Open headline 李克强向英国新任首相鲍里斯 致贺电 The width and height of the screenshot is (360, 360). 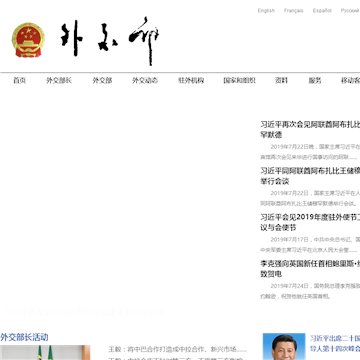(x=310, y=269)
